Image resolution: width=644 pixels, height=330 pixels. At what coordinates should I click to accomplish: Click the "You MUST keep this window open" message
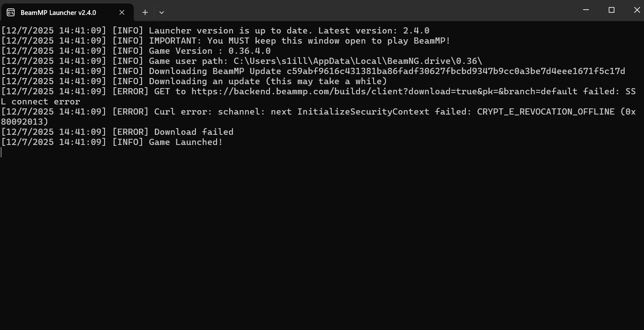pos(329,41)
